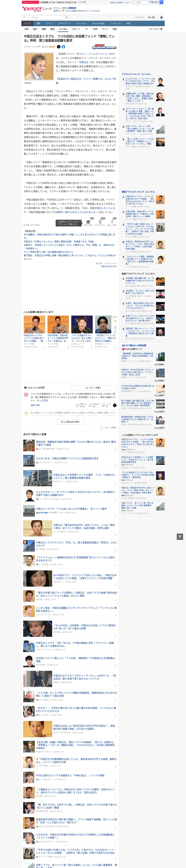The image size is (186, 868).
Task: Click the keyword search magnifier icon
Action: [66, 17]
